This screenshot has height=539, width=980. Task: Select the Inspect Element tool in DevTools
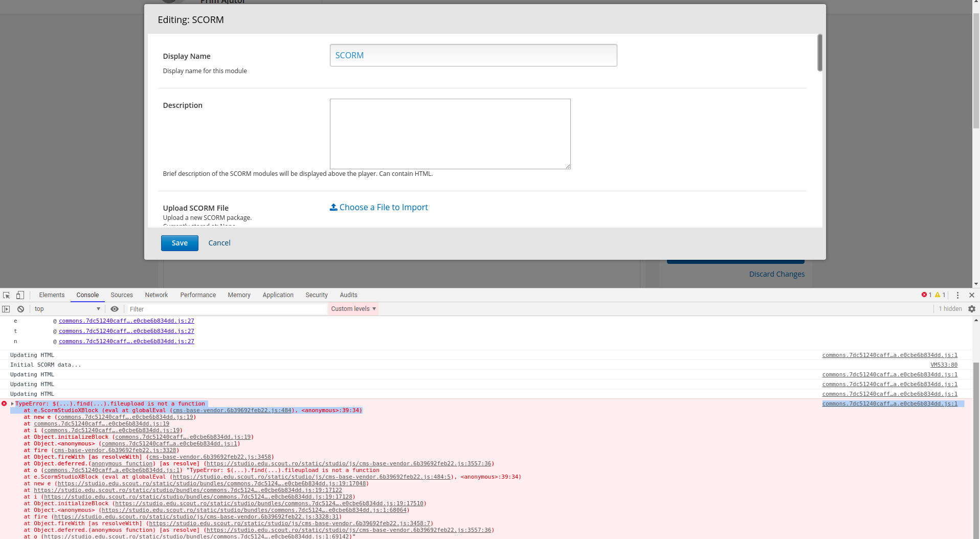[6, 295]
